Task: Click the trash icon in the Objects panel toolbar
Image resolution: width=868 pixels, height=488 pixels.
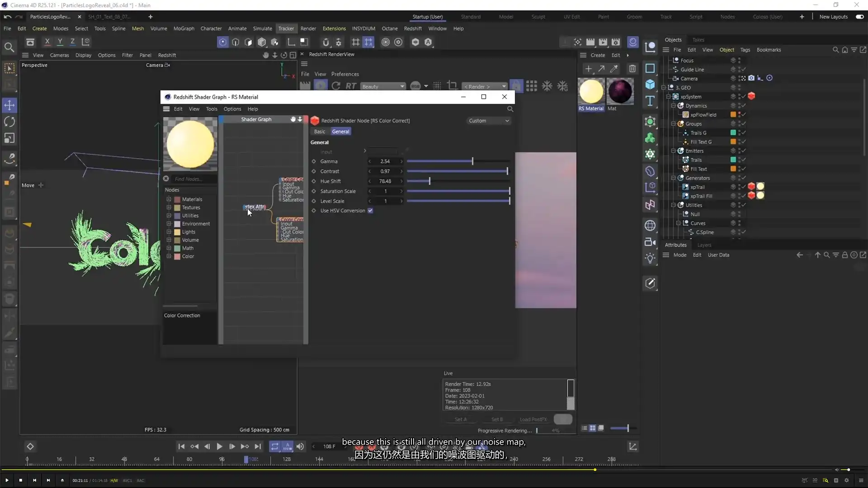Action: (632, 69)
